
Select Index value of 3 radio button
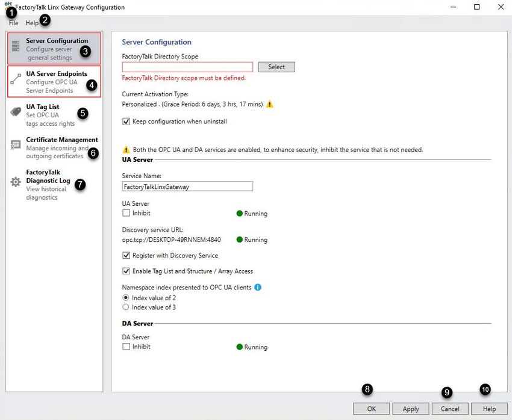(126, 307)
